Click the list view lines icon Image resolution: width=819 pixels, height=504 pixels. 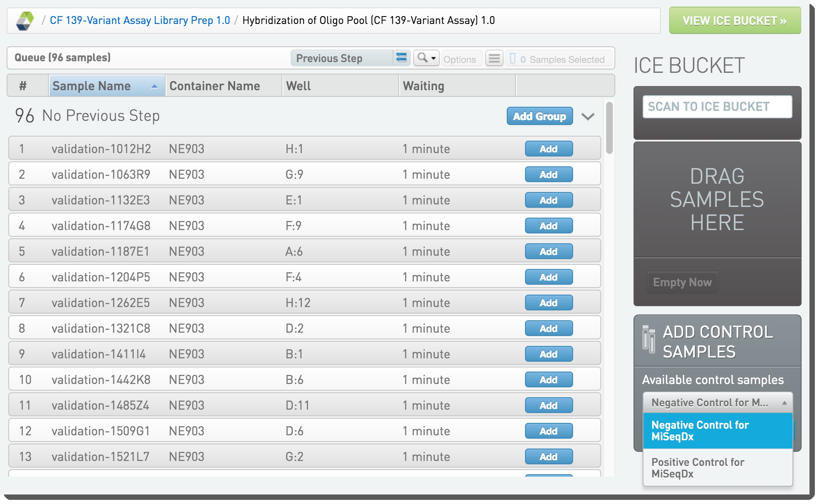494,58
